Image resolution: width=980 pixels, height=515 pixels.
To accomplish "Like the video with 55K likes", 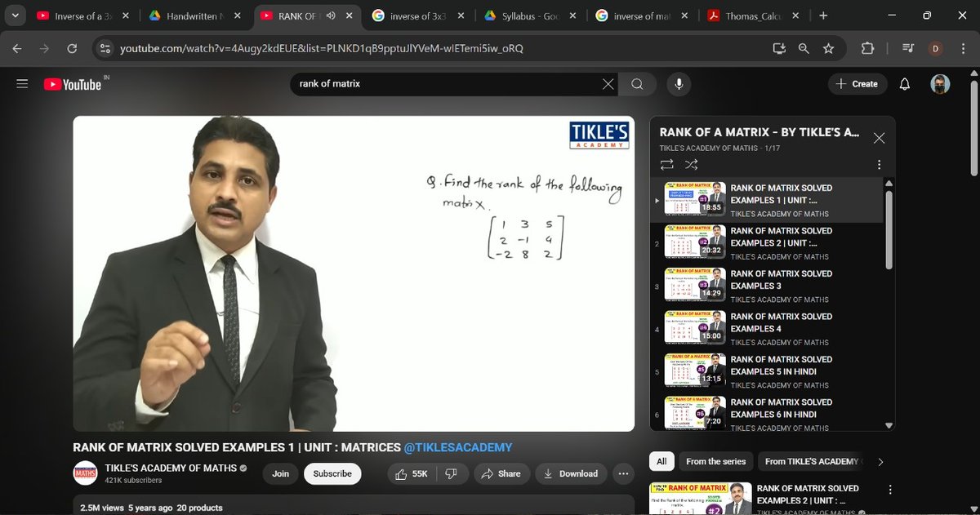I will coord(412,473).
